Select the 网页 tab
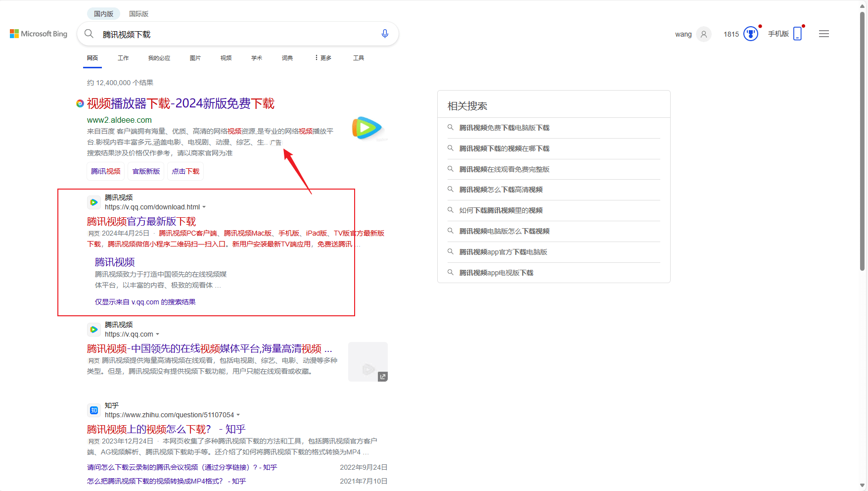 click(92, 58)
